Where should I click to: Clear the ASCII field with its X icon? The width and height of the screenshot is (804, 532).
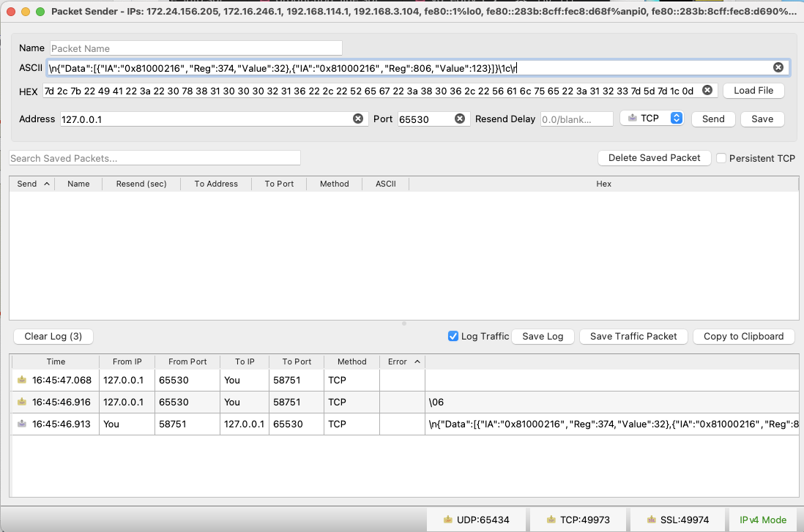tap(778, 67)
